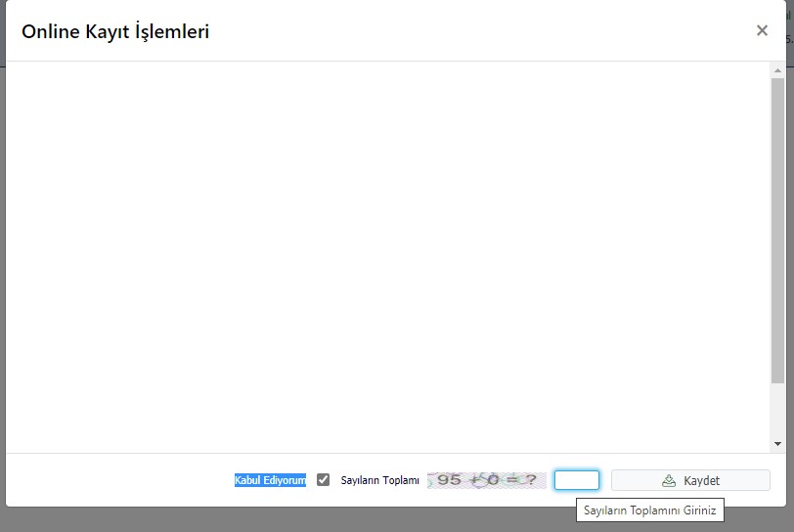The height and width of the screenshot is (532, 794).
Task: Click the dimmed backdrop below the dialog
Action: (x=293, y=520)
